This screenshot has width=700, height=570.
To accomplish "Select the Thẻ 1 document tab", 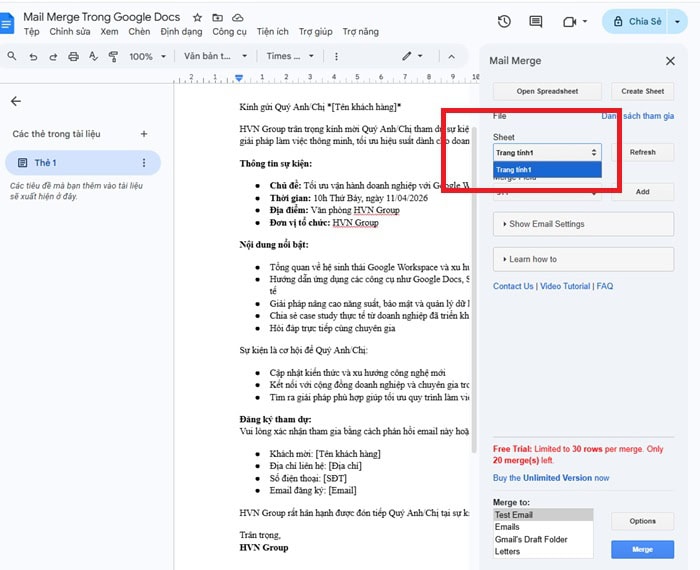I will click(x=83, y=162).
